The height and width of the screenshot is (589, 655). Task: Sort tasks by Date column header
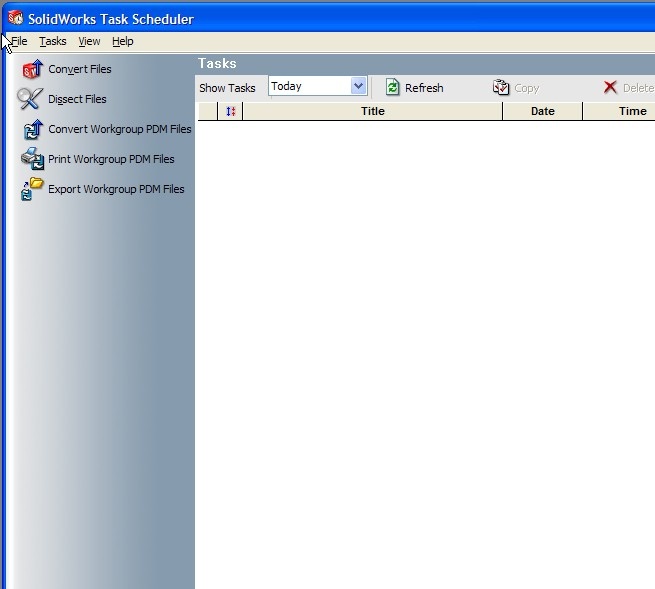point(543,111)
